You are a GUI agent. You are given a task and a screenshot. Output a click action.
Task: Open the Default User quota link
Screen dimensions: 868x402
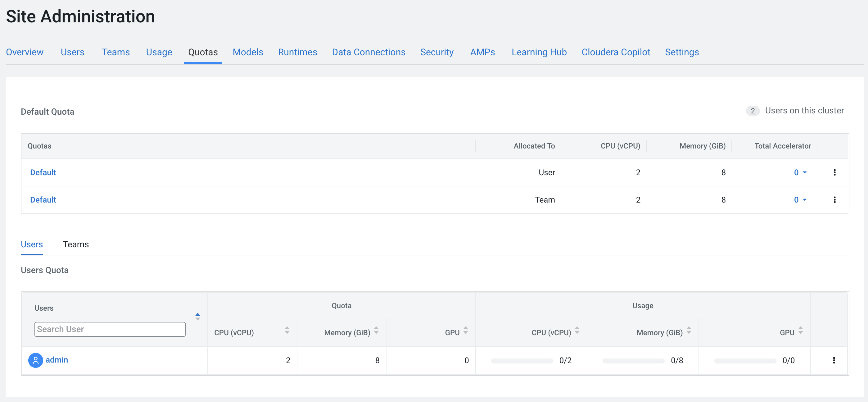43,172
